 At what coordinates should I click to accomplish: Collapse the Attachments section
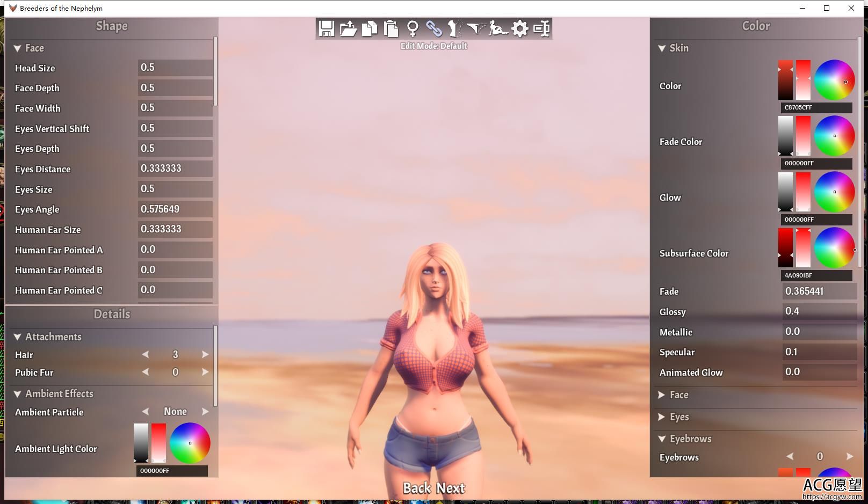17,337
